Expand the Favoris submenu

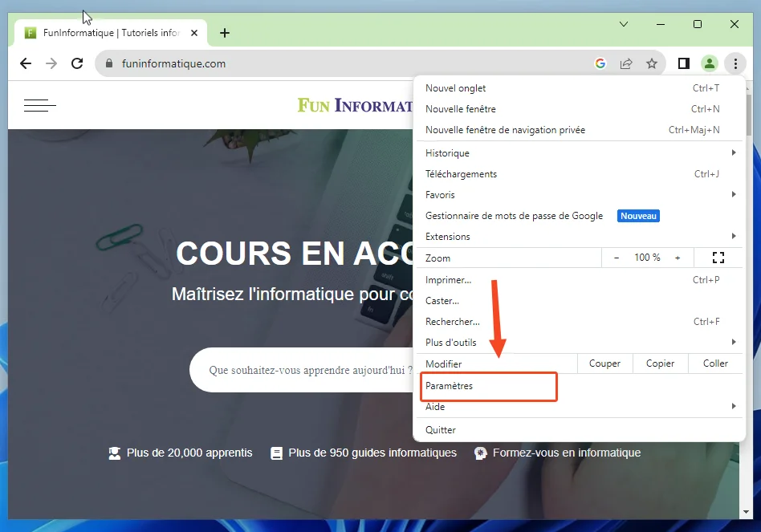coord(578,195)
